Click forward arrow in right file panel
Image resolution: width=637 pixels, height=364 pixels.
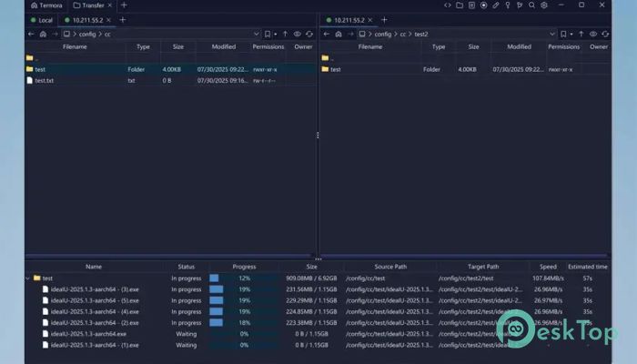click(x=350, y=35)
